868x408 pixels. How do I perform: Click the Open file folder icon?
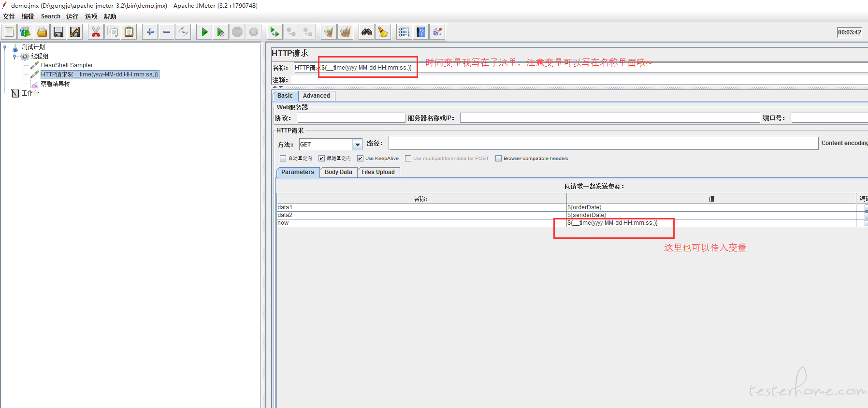[x=42, y=32]
